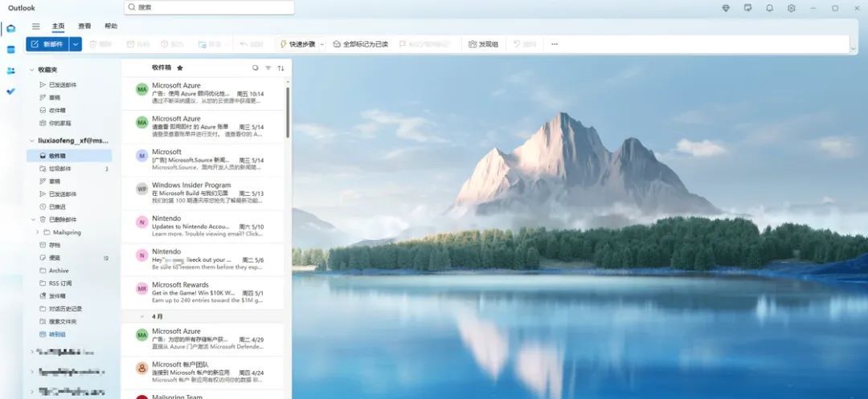Expand the Mailspring subfolder
The image size is (868, 399).
pyautogui.click(x=38, y=232)
